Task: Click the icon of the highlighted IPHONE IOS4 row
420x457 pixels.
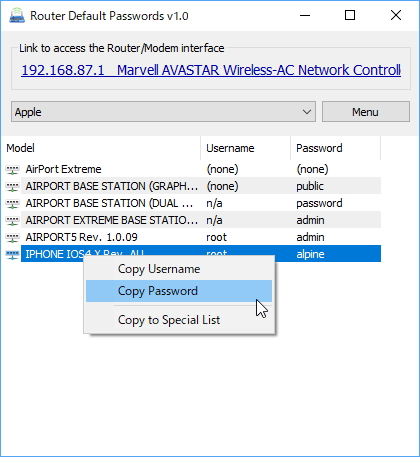Action: (x=12, y=254)
